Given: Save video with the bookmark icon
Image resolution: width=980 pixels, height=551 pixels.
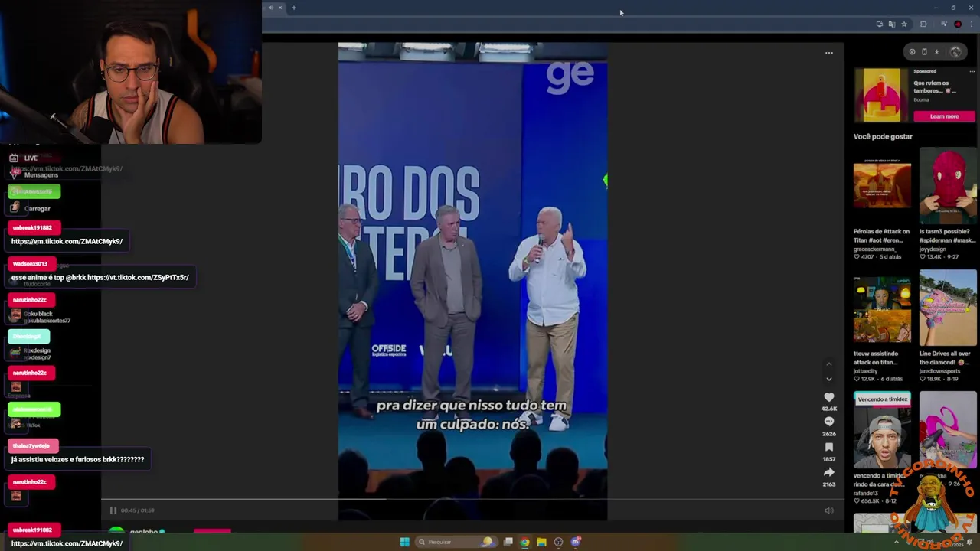Looking at the screenshot, I should pyautogui.click(x=828, y=447).
